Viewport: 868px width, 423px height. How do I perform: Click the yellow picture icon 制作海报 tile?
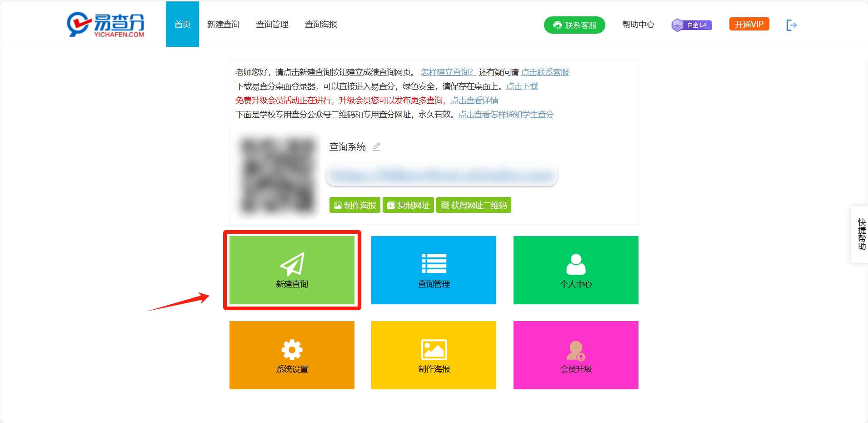pyautogui.click(x=434, y=355)
